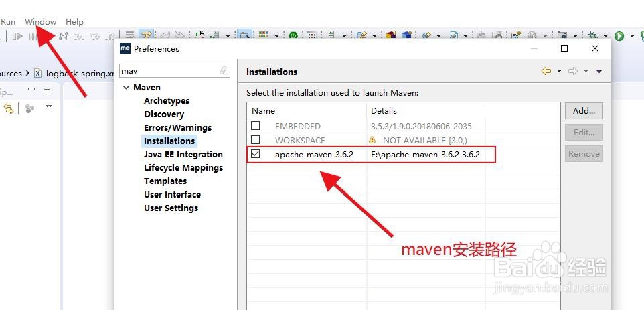Click the Details column header
This screenshot has height=310, width=644.
[x=426, y=111]
